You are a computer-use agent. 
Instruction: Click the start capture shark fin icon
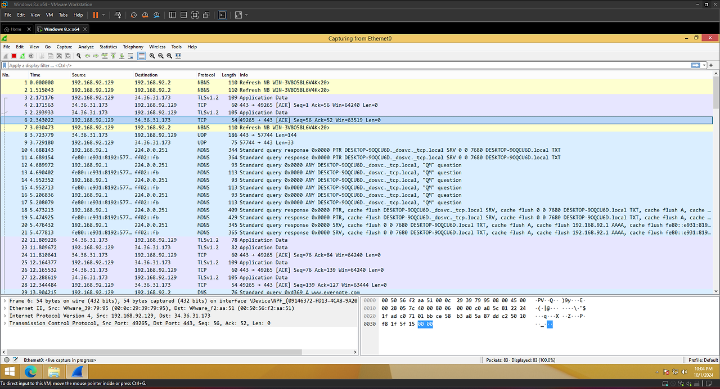6,56
